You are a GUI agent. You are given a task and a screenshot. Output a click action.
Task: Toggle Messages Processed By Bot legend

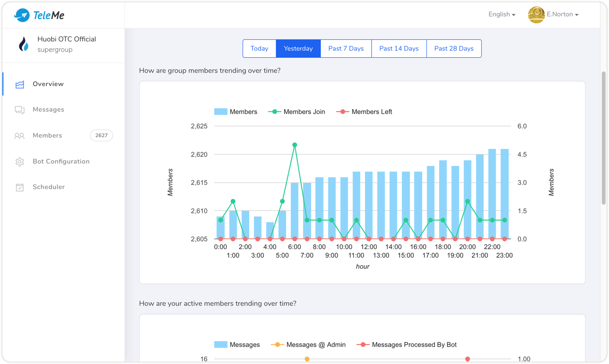click(407, 345)
